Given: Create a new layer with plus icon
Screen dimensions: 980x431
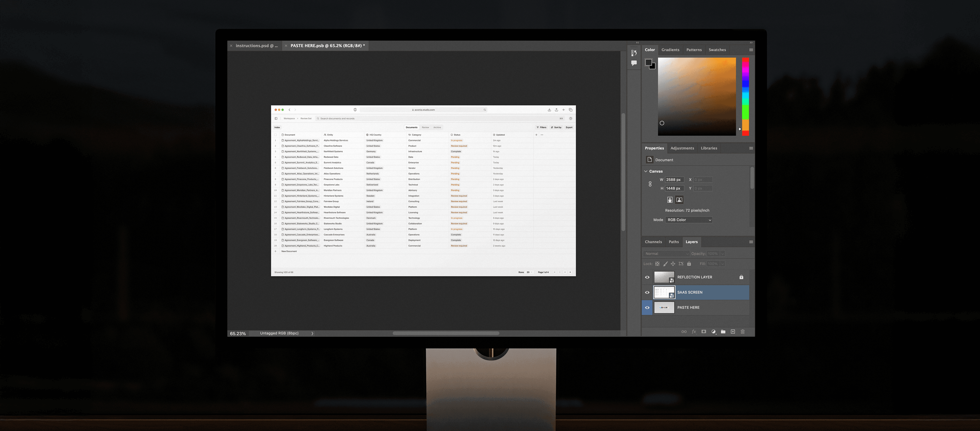Looking at the screenshot, I should click(733, 332).
